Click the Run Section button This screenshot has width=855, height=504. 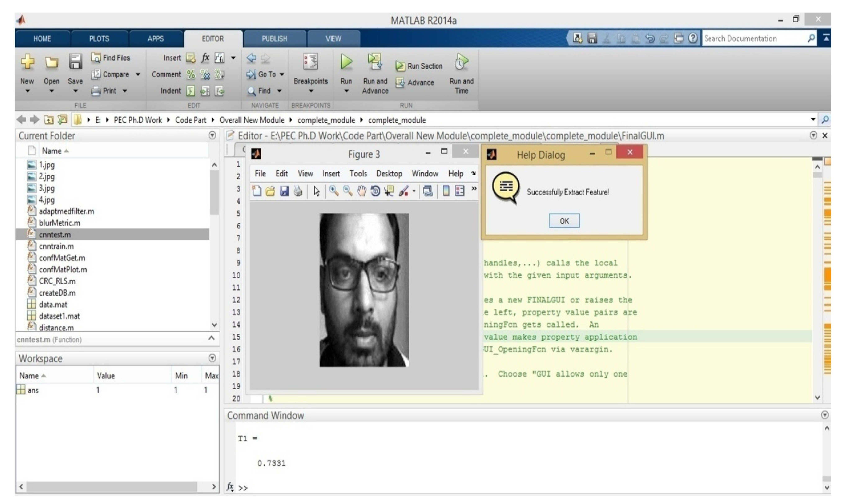click(419, 66)
